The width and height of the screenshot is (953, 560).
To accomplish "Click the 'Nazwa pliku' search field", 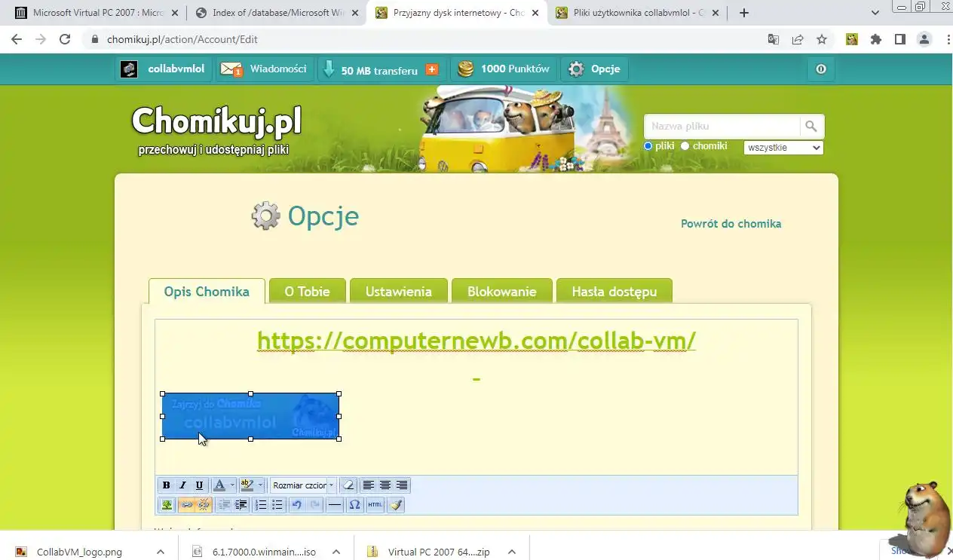I will (x=722, y=127).
